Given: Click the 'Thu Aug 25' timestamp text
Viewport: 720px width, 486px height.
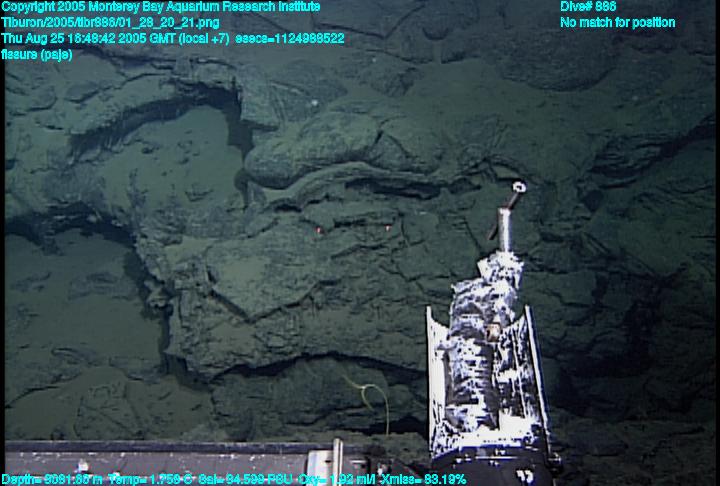Looking at the screenshot, I should pos(115,39).
